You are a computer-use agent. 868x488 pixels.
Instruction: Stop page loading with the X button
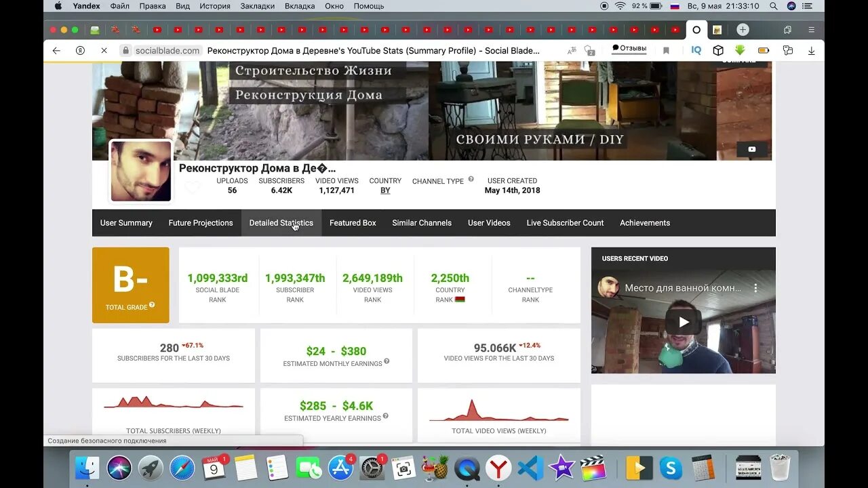[x=104, y=51]
